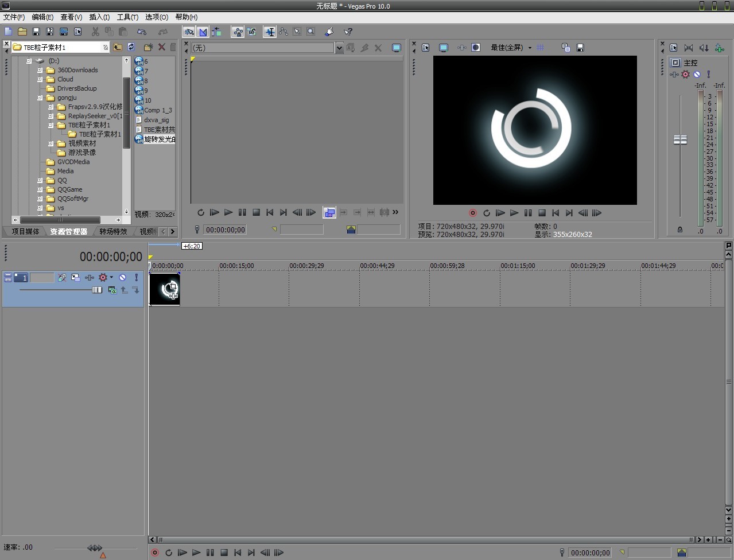The width and height of the screenshot is (734, 560).
Task: Toggle Ignore Event Grouping button
Action: (251, 32)
